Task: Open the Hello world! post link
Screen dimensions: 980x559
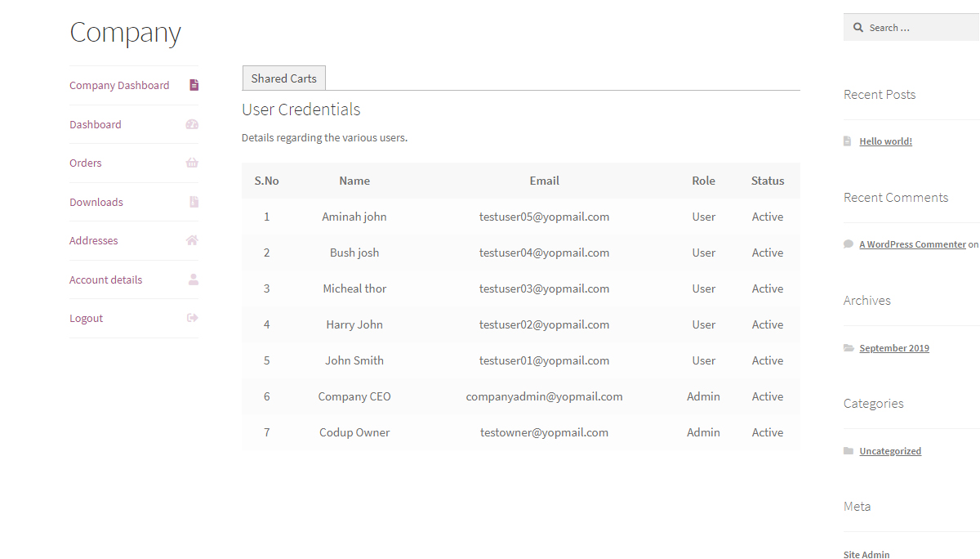Action: 885,141
